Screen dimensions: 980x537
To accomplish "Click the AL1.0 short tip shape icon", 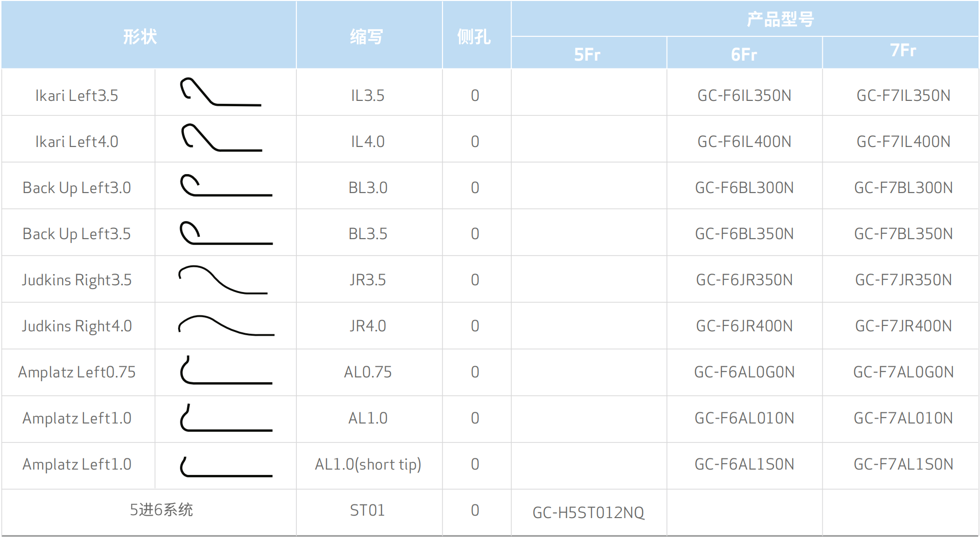I will (226, 467).
